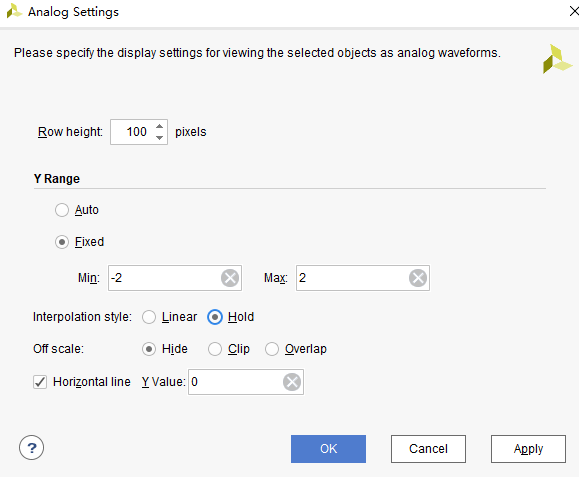
Task: Select the Auto Y range option
Action: click(62, 210)
